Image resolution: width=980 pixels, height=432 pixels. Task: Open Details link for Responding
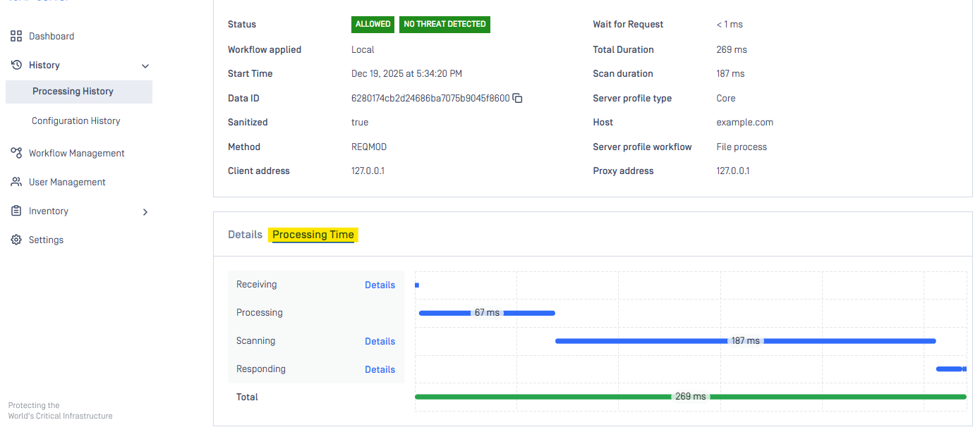(380, 369)
